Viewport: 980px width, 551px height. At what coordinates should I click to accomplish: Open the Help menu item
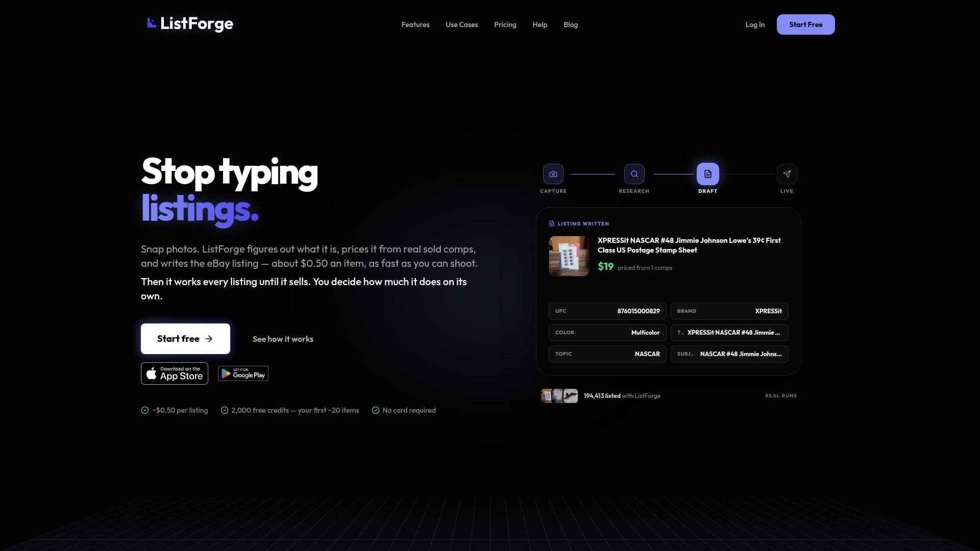pos(540,24)
